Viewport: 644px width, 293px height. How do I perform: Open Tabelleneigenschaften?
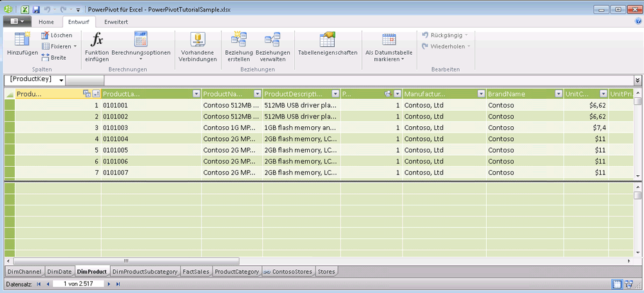[x=327, y=39]
